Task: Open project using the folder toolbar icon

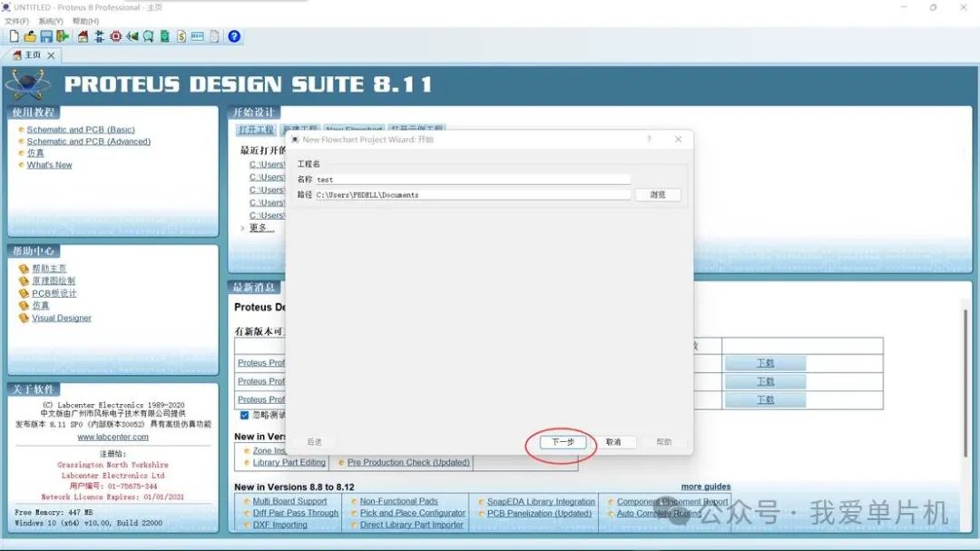Action: [29, 36]
